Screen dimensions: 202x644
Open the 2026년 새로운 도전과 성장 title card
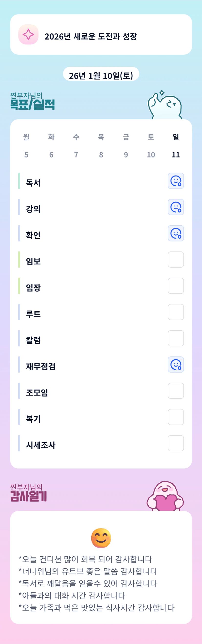[x=101, y=36]
